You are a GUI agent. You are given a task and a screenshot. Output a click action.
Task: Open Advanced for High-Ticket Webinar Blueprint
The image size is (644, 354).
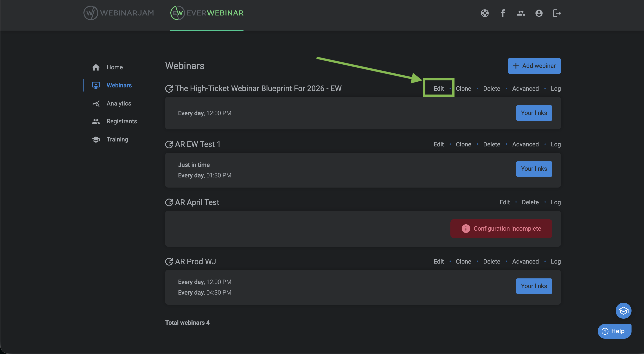[525, 89]
